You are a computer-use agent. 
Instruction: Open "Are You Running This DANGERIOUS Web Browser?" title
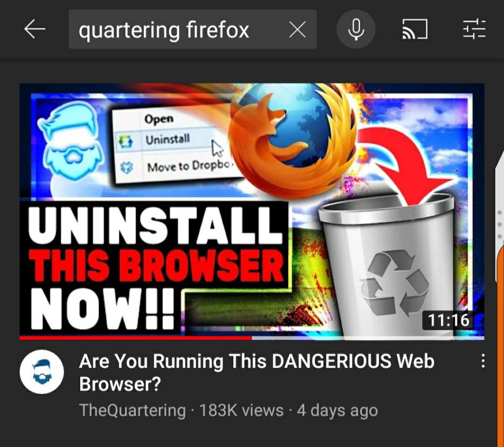pos(256,372)
